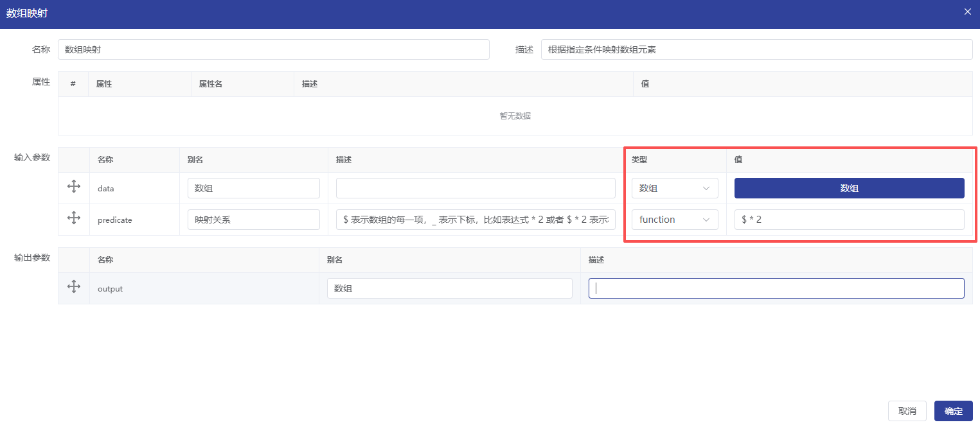Image resolution: width=980 pixels, height=427 pixels.
Task: Click the output alias field 数组
Action: [x=449, y=288]
